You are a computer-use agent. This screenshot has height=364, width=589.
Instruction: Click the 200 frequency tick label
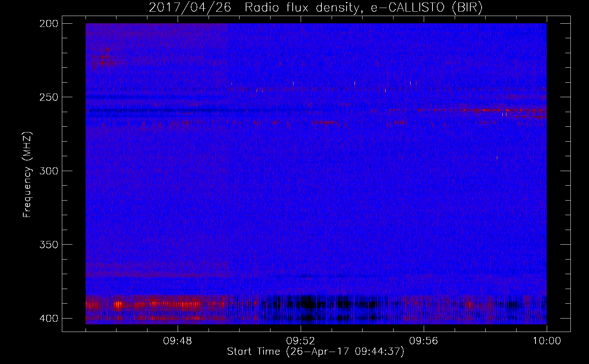coord(48,24)
